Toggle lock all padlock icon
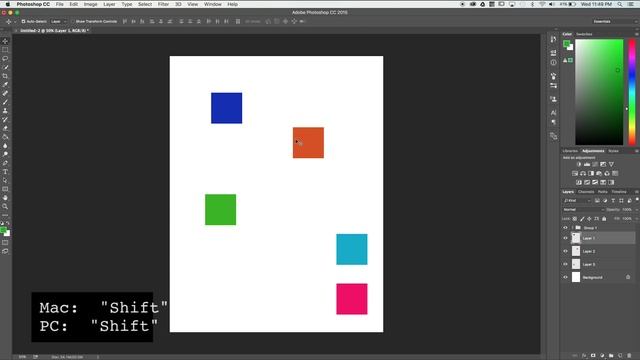 coord(604,219)
